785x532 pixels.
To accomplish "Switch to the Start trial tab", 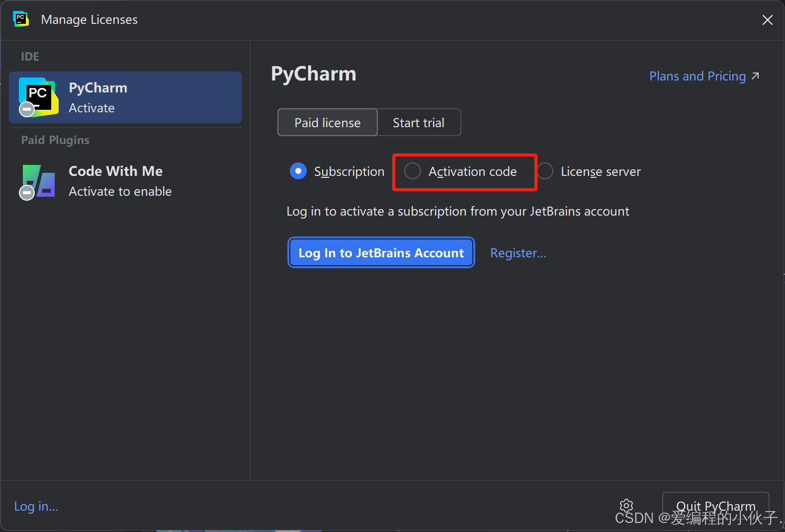I will pyautogui.click(x=419, y=123).
